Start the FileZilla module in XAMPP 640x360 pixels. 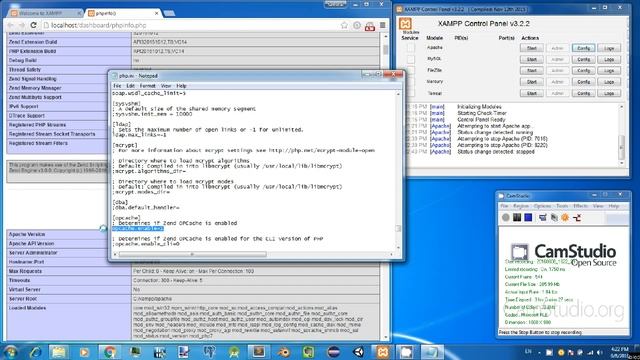click(531, 71)
